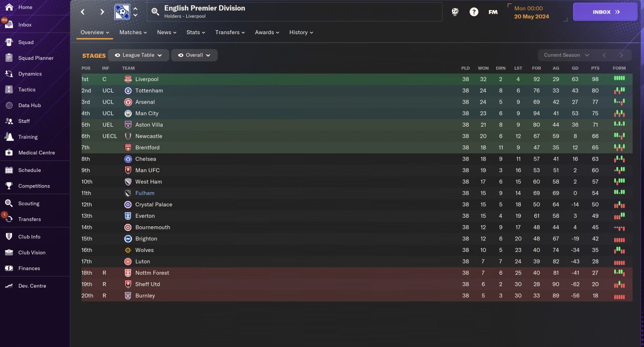
Task: Open Tactics from the sidebar
Action: coord(27,90)
